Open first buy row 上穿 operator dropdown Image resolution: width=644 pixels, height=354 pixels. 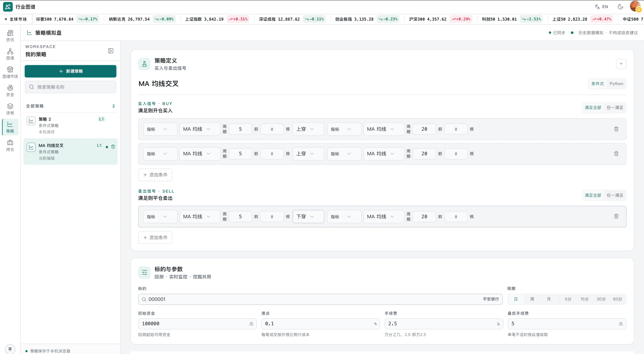[x=308, y=129]
